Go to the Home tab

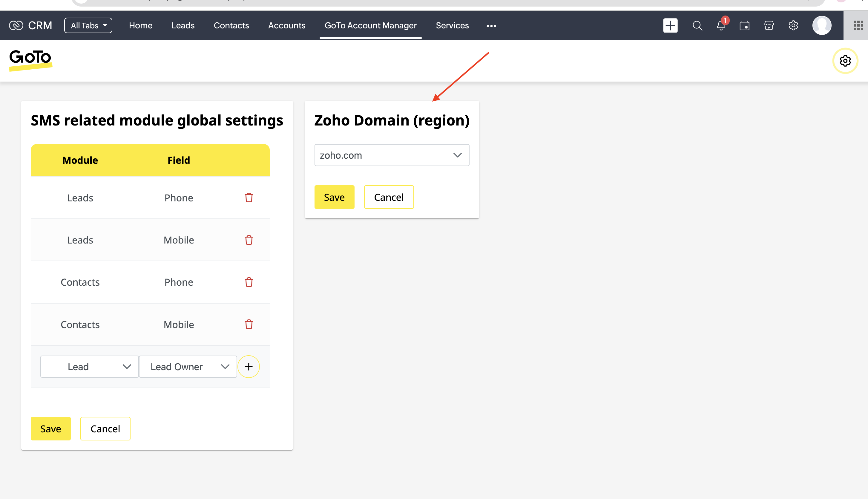click(140, 25)
